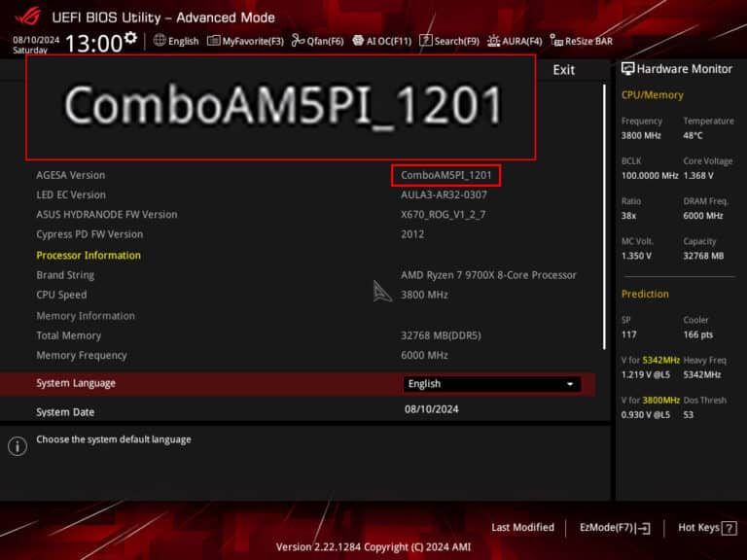Screen dimensions: 747x560
Task: Select the Total Memory label
Action: coord(69,335)
